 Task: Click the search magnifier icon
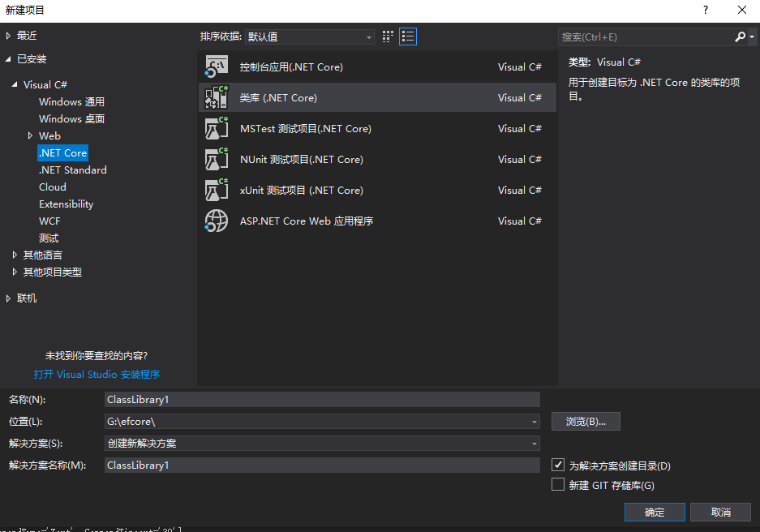[x=740, y=36]
